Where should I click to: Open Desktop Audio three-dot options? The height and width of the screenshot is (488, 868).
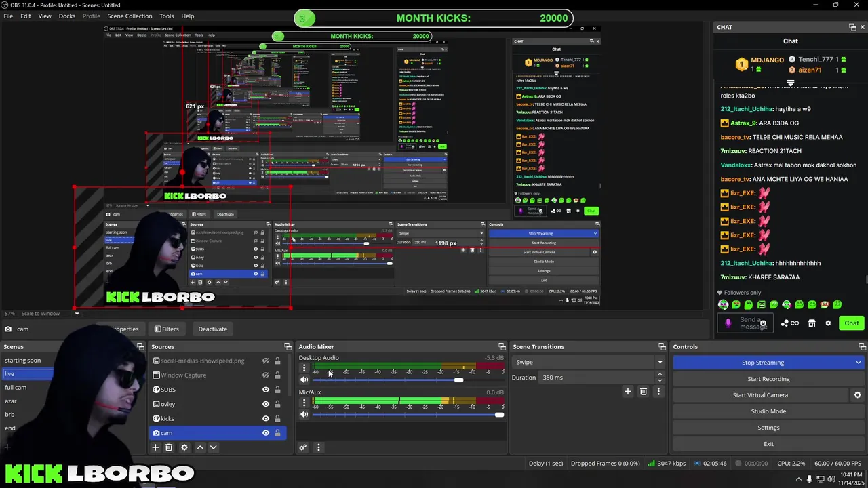[x=304, y=368]
